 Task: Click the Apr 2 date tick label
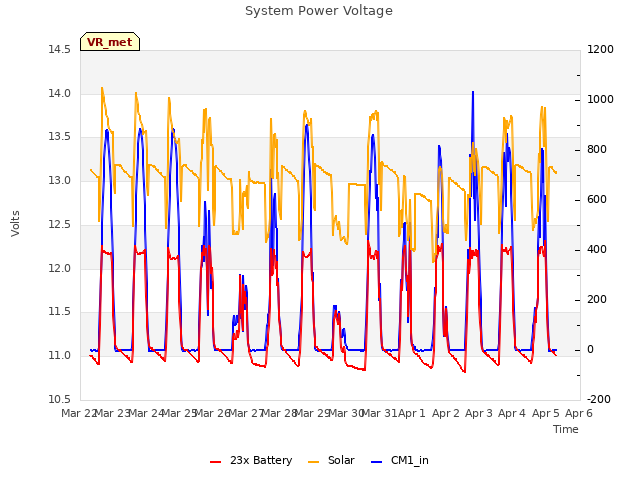446,413
